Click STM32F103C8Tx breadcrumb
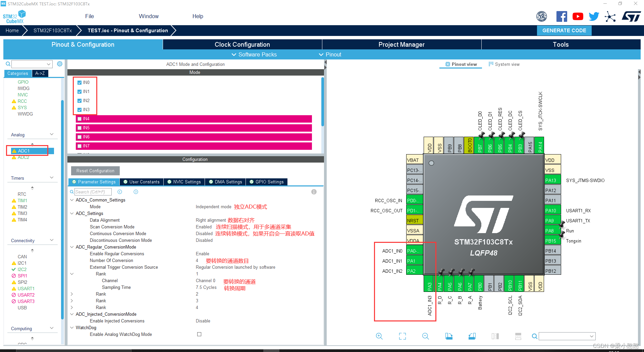The image size is (644, 352). (x=53, y=31)
